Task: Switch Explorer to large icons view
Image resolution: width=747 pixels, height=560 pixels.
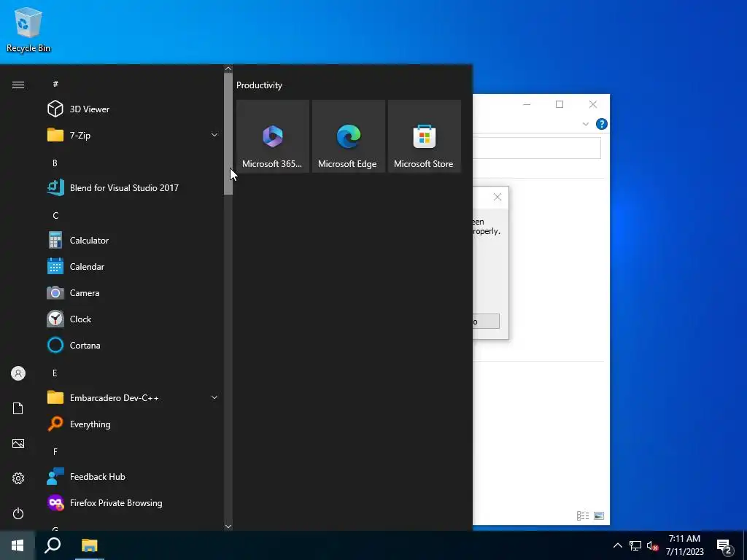Action: point(599,516)
